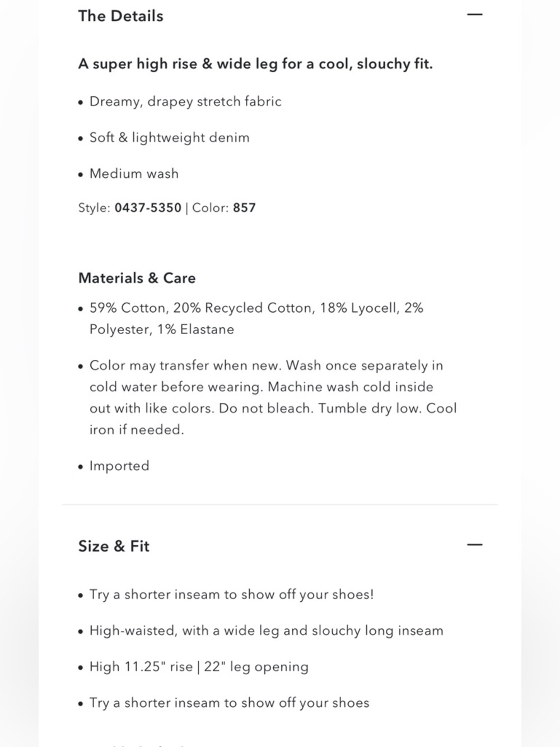Click The Details section heading

tap(121, 16)
